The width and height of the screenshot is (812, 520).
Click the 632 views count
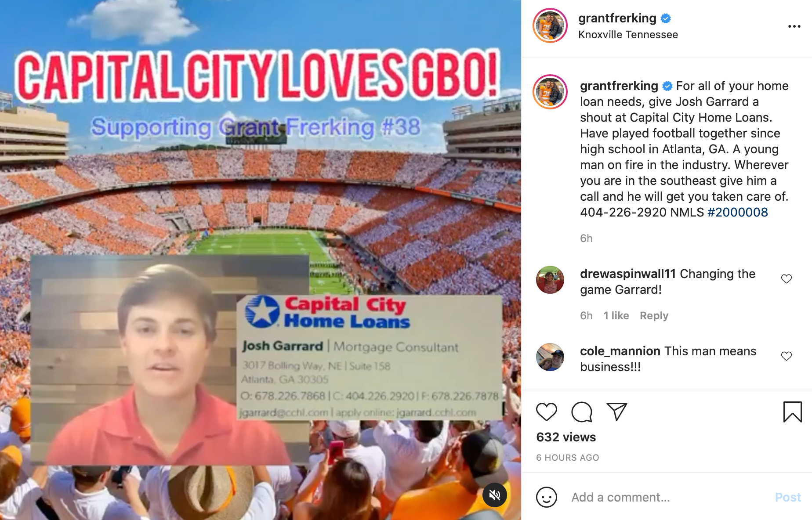click(x=566, y=437)
